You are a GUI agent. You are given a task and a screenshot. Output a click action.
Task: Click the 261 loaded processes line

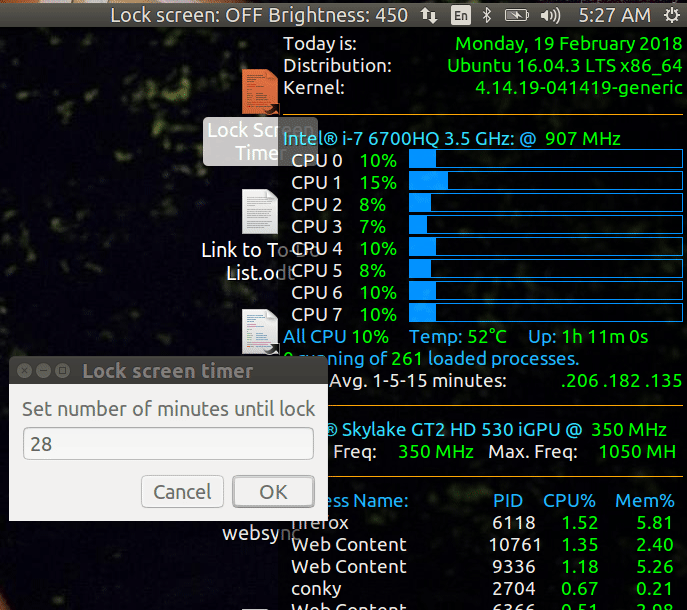coord(431,359)
